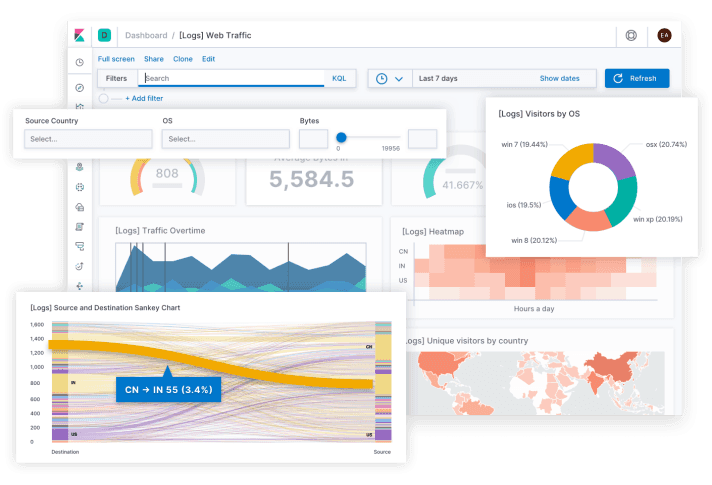Open Visualize icon partly hidden in sidebar
The height and width of the screenshot is (485, 712).
click(x=79, y=106)
